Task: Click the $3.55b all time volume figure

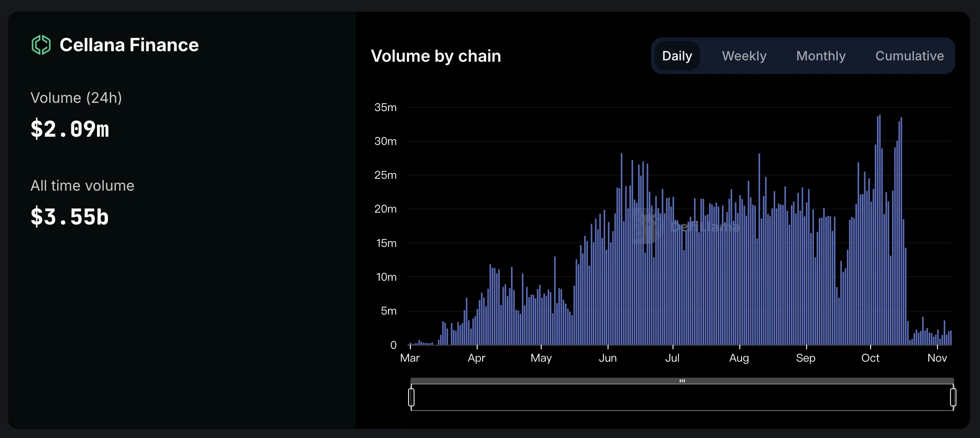Action: pos(70,217)
